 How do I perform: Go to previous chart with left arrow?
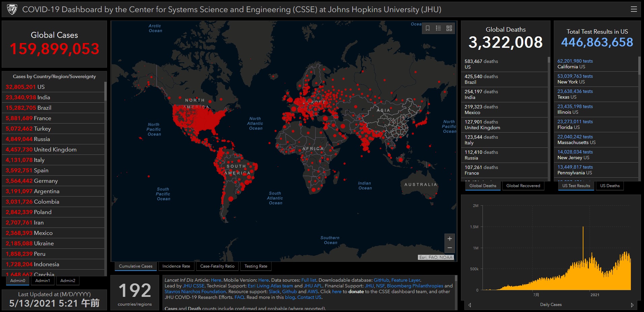pos(470,305)
